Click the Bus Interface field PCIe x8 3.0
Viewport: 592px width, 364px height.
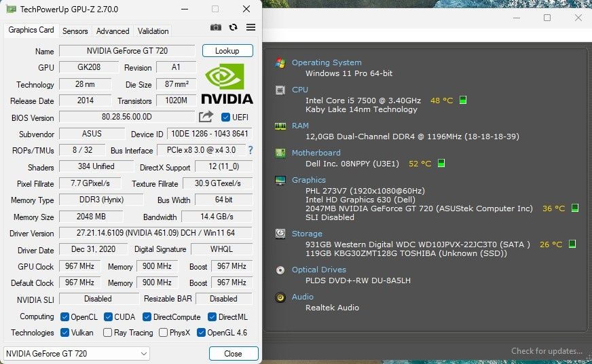coord(201,150)
